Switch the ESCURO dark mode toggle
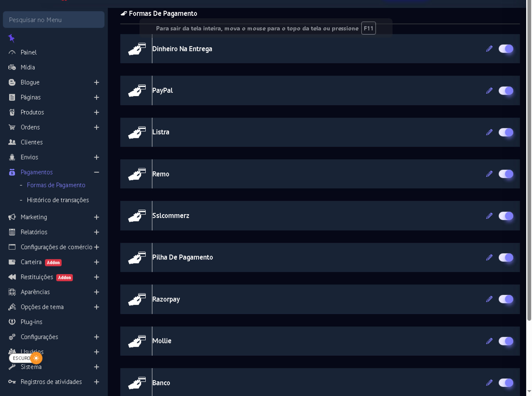This screenshot has width=532, height=396. click(26, 358)
